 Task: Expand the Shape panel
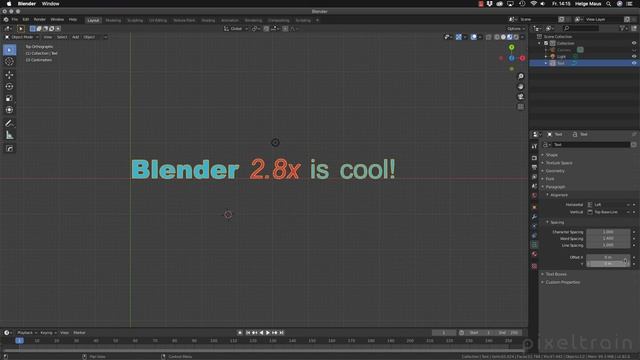[x=551, y=155]
